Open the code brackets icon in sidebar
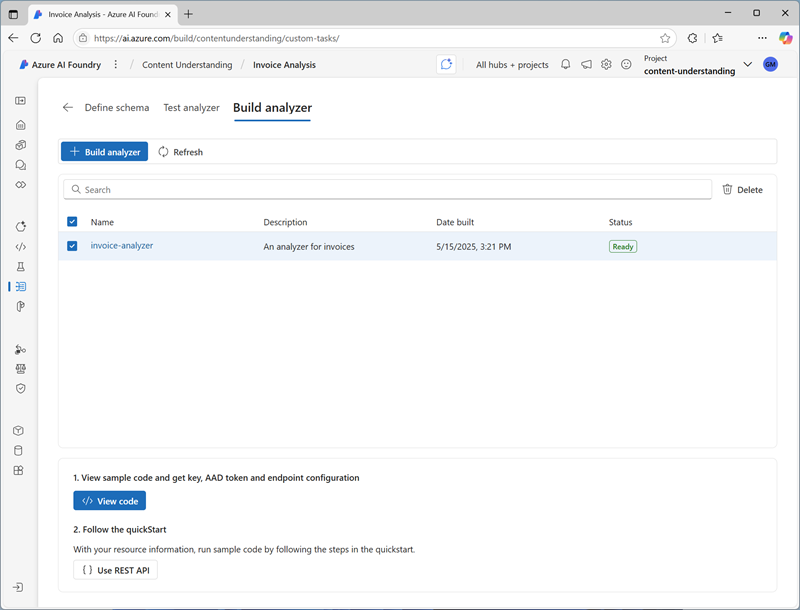The height and width of the screenshot is (610, 800). (20, 247)
